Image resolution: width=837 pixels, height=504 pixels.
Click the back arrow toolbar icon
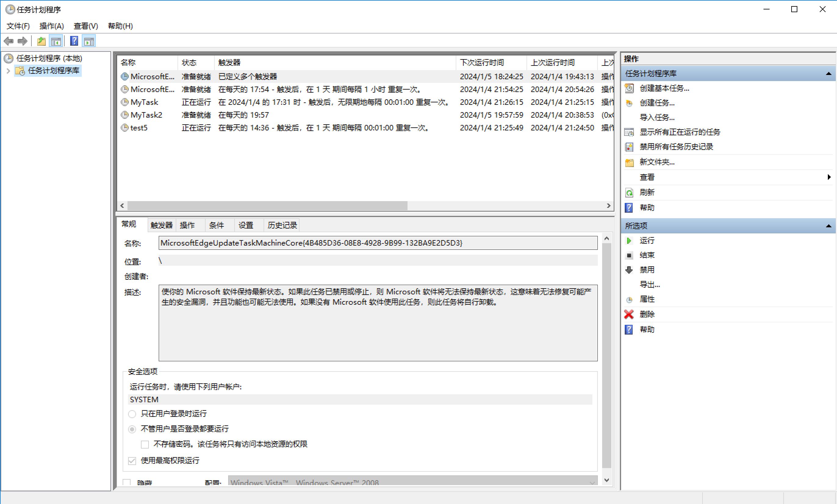click(9, 41)
